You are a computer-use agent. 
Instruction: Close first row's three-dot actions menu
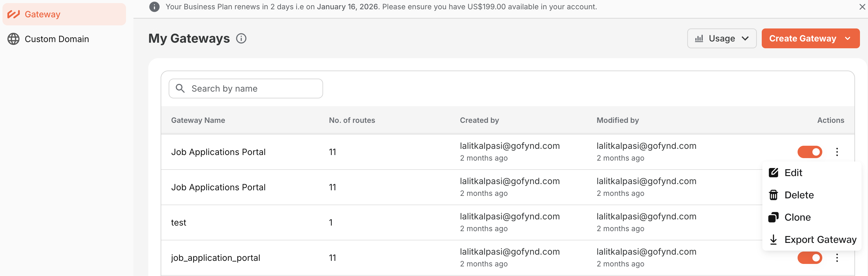(837, 152)
